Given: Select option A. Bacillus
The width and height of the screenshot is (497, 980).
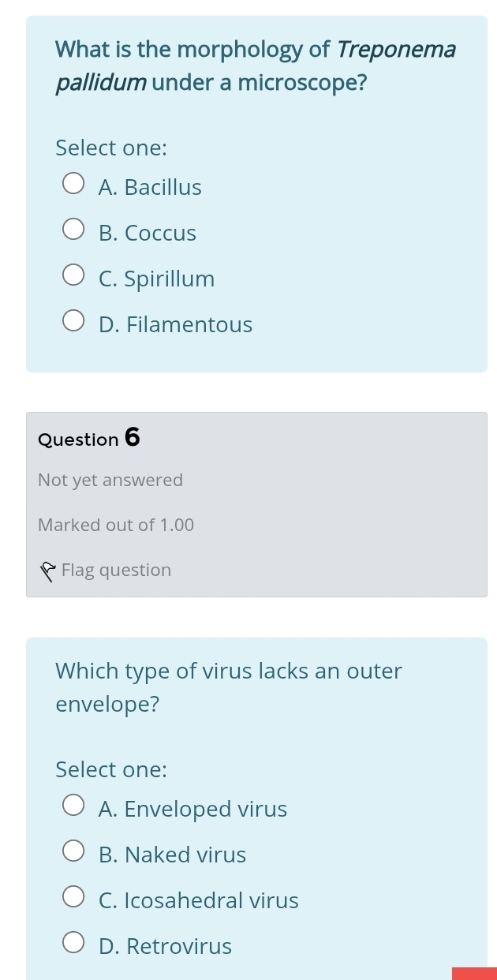Looking at the screenshot, I should click(x=73, y=183).
